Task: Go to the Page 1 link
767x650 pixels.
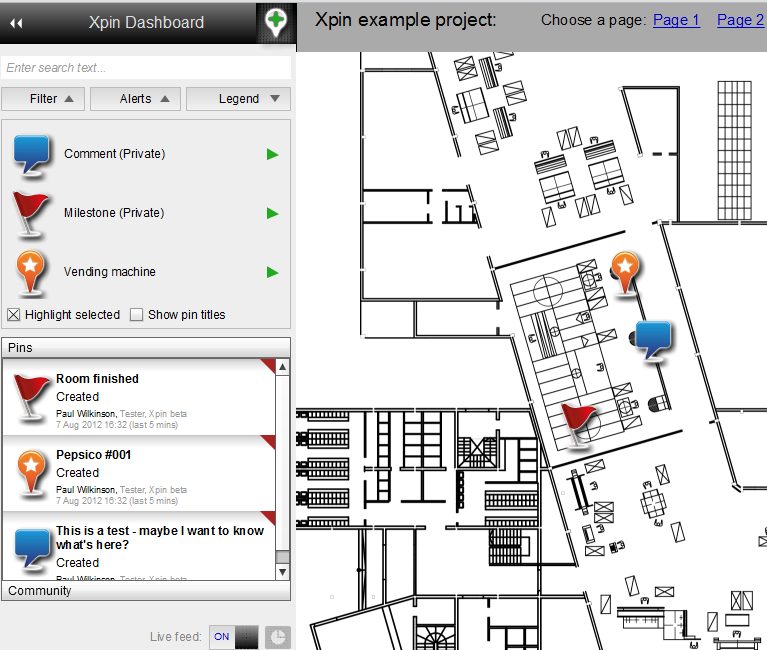Action: [676, 20]
